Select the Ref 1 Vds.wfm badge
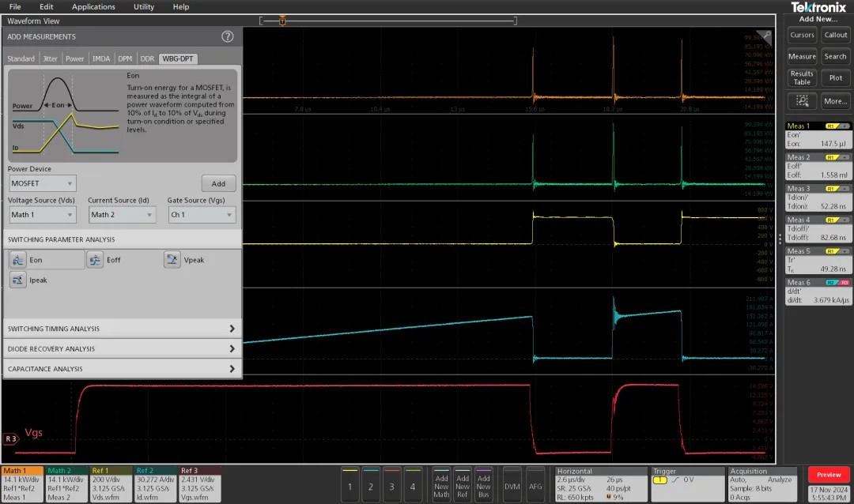The width and height of the screenshot is (854, 504). pyautogui.click(x=111, y=484)
